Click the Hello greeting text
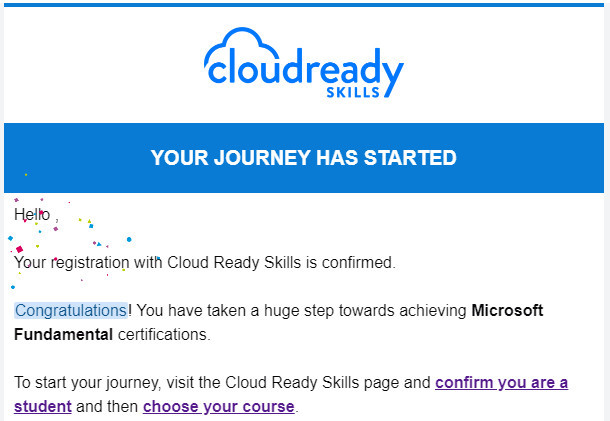The width and height of the screenshot is (610, 421). (x=32, y=214)
